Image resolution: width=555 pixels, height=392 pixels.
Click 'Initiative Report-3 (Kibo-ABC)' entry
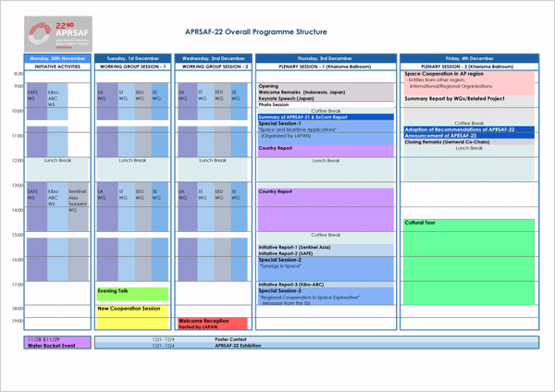tap(291, 285)
